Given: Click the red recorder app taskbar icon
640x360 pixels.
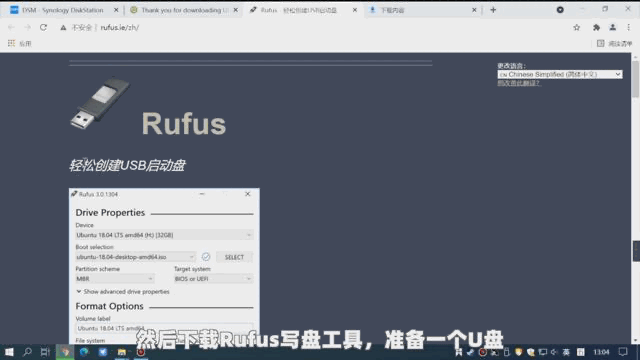Looking at the screenshot, I should point(140,352).
